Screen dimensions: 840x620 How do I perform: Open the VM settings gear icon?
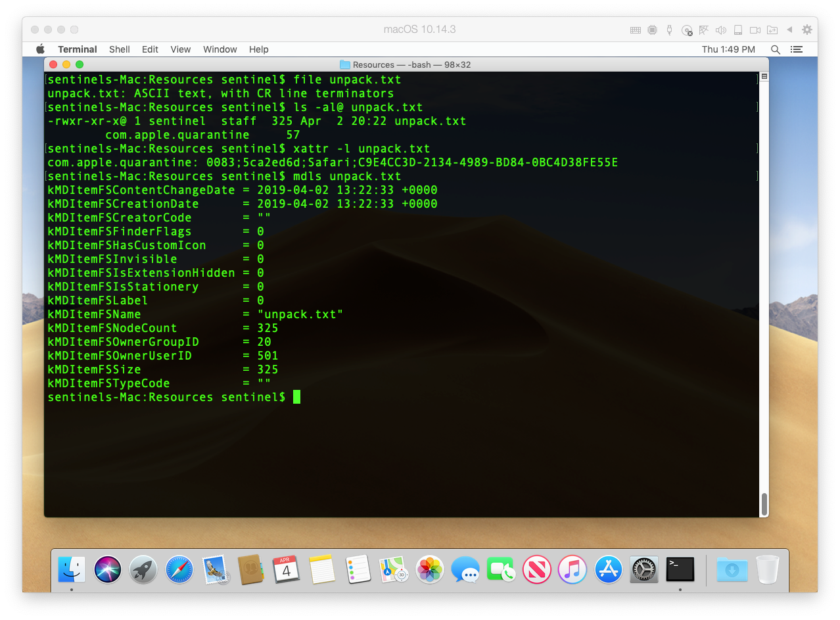pyautogui.click(x=807, y=30)
